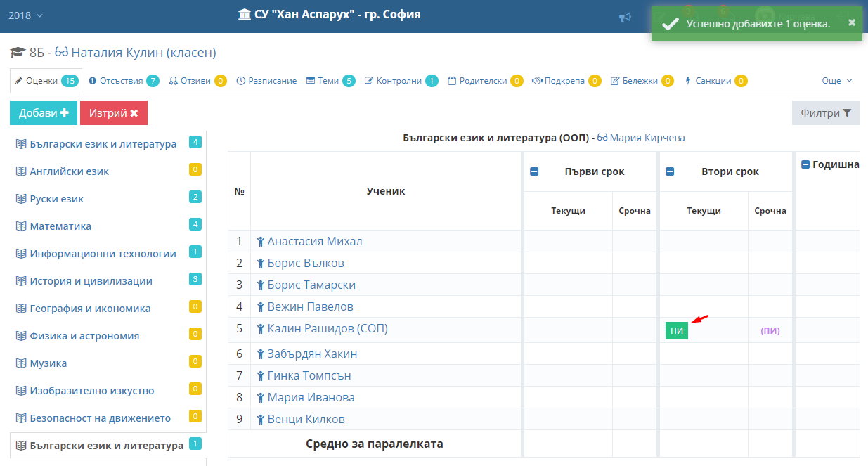
Task: Open the 2018 school year dropdown
Action: (x=25, y=15)
